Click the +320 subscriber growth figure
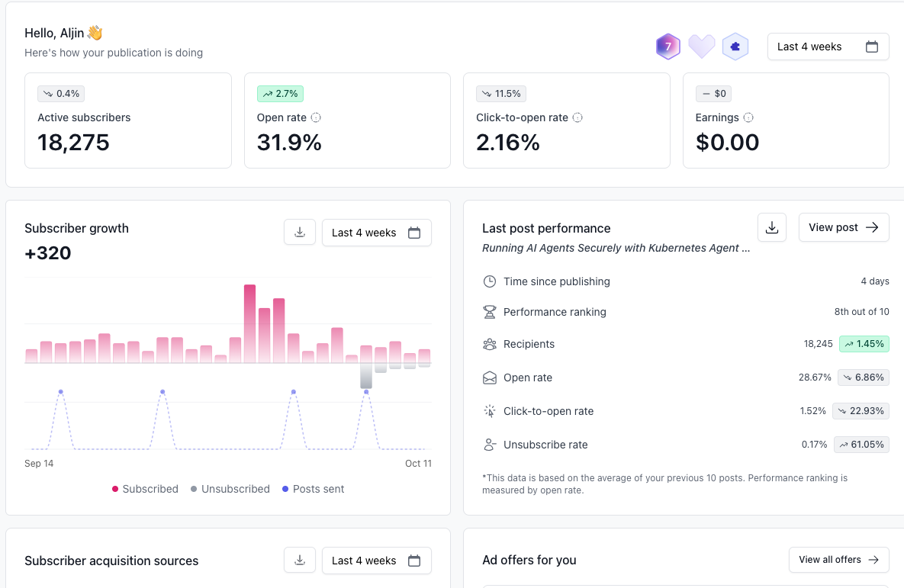The image size is (904, 588). (48, 253)
